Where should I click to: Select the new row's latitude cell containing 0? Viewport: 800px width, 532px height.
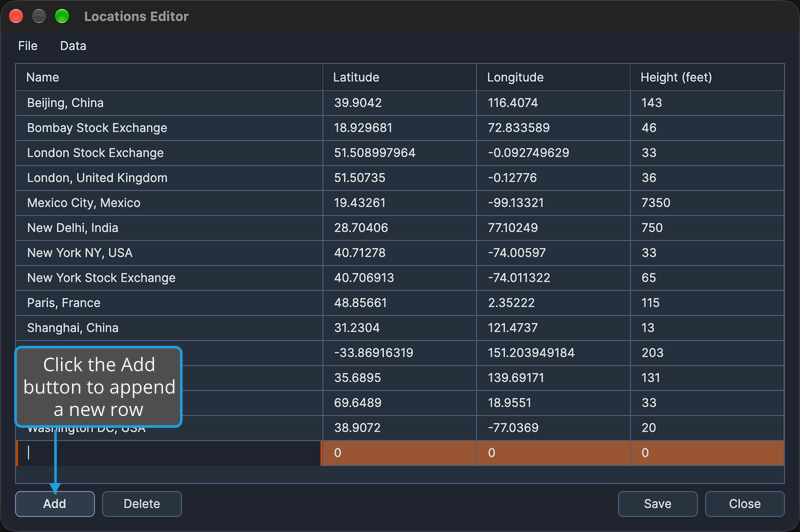coord(399,453)
